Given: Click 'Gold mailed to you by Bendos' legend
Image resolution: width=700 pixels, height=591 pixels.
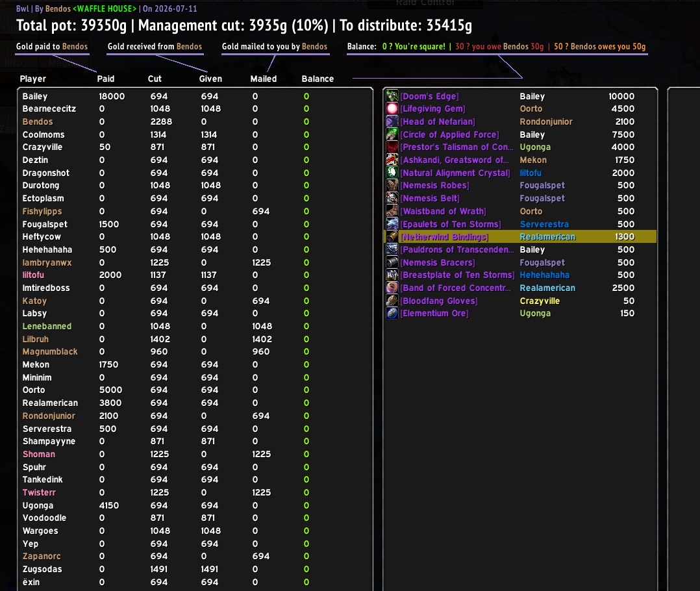Looking at the screenshot, I should tap(275, 46).
